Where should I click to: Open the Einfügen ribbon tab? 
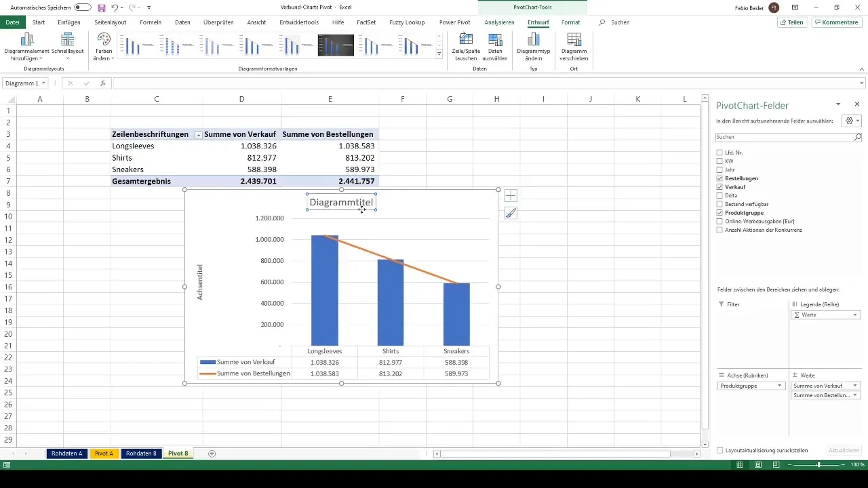click(69, 22)
